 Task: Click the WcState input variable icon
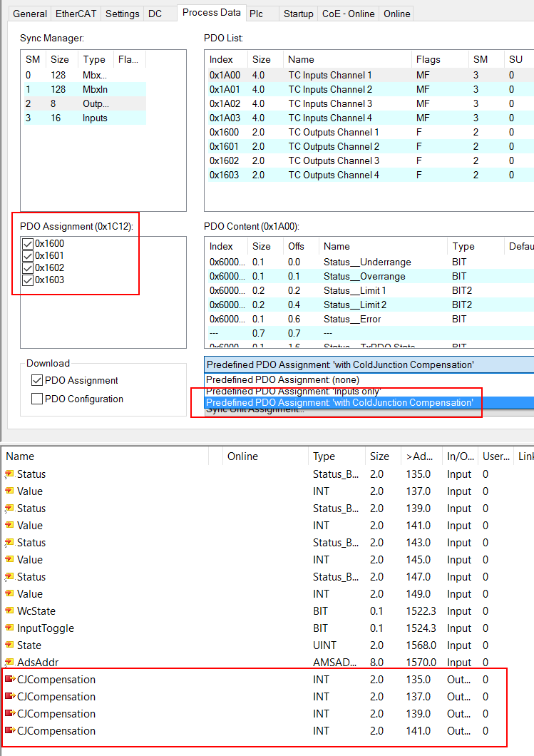click(x=9, y=611)
